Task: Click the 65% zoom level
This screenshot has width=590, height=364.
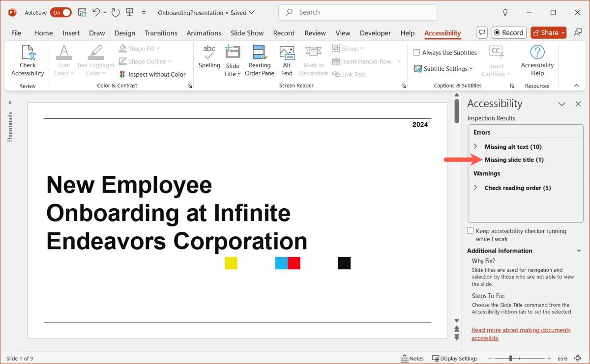Action: 563,358
